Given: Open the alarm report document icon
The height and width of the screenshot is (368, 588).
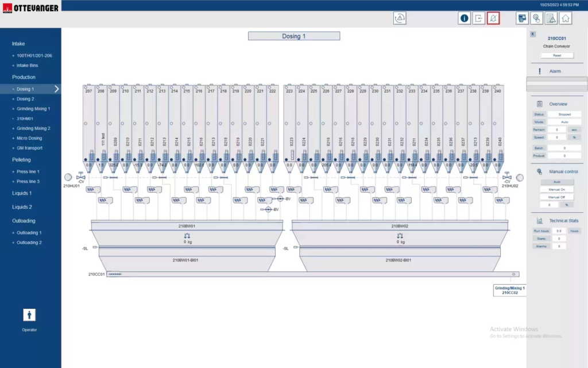Looking at the screenshot, I should point(551,18).
